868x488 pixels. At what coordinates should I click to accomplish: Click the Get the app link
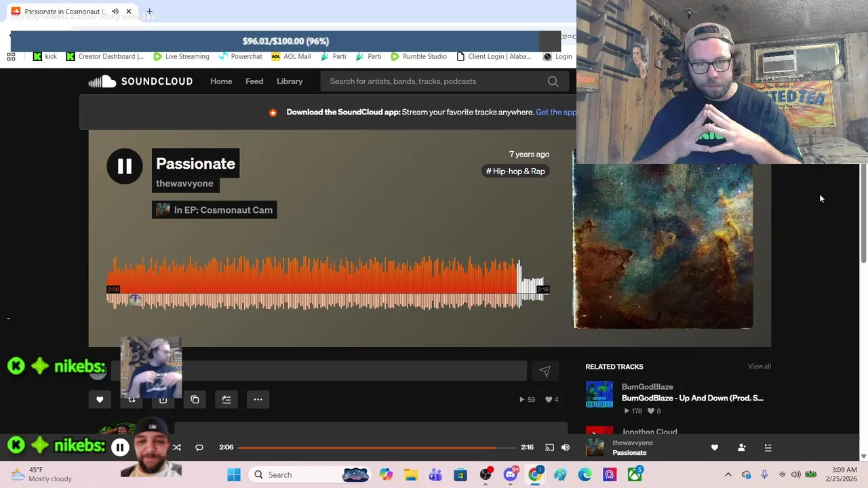[555, 113]
